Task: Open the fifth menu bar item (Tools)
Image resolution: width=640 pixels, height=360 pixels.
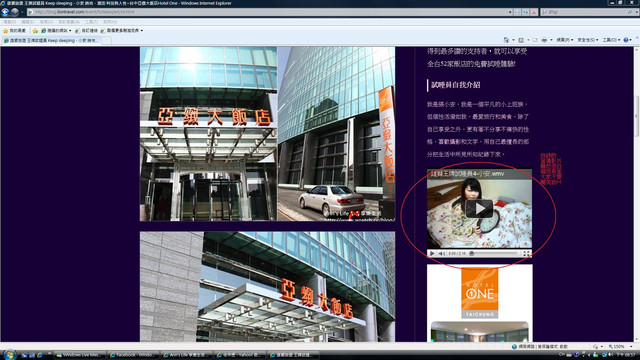Action: (x=91, y=22)
